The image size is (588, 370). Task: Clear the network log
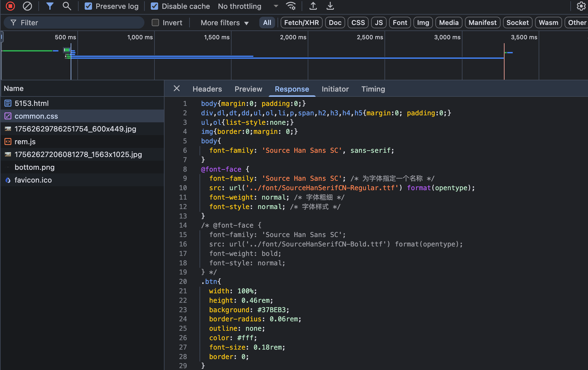point(27,6)
